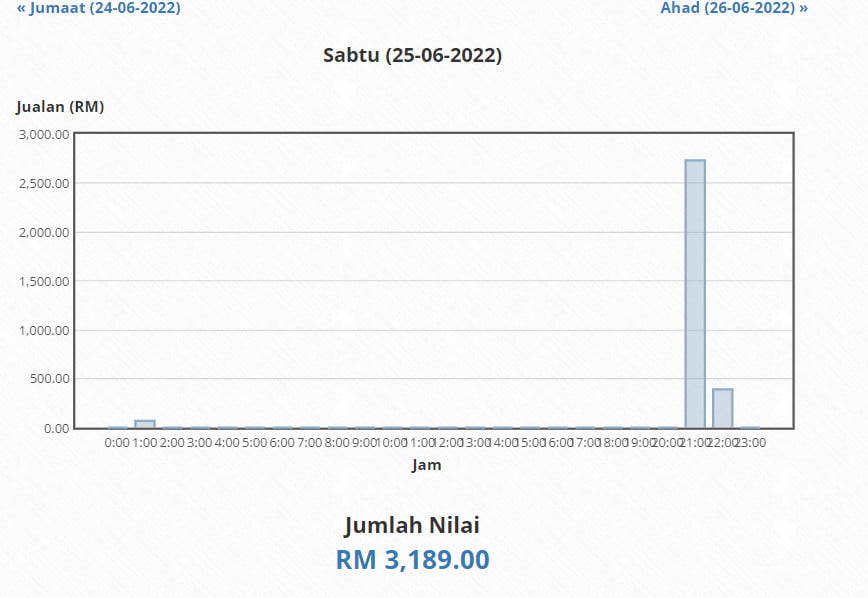This screenshot has height=598, width=868.
Task: Click the 1,500.00 y-axis label
Action: 44,282
